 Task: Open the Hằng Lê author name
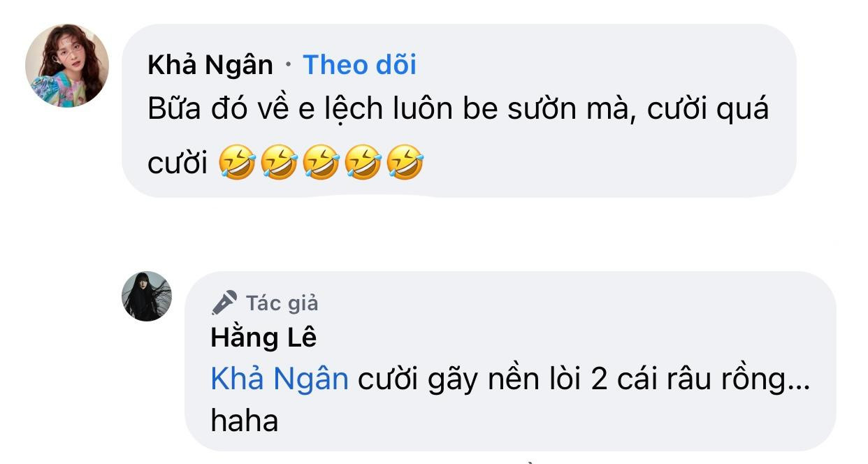(x=263, y=338)
